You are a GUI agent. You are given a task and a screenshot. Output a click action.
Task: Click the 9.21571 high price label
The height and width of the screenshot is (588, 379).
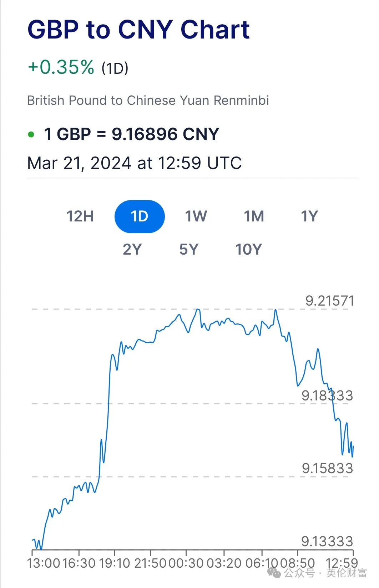(x=330, y=301)
